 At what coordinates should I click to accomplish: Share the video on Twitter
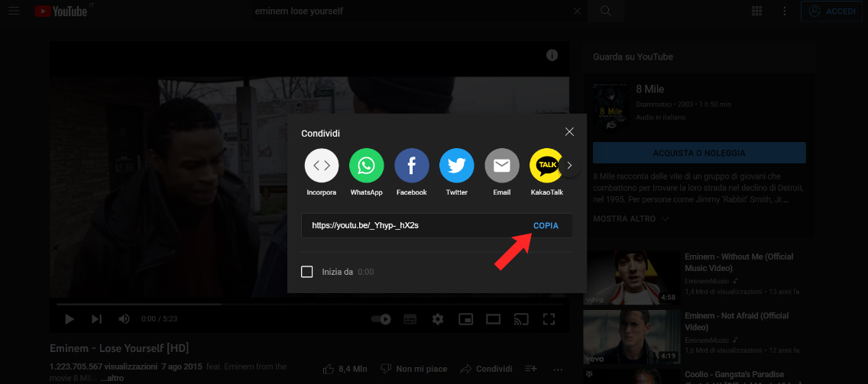tap(457, 171)
